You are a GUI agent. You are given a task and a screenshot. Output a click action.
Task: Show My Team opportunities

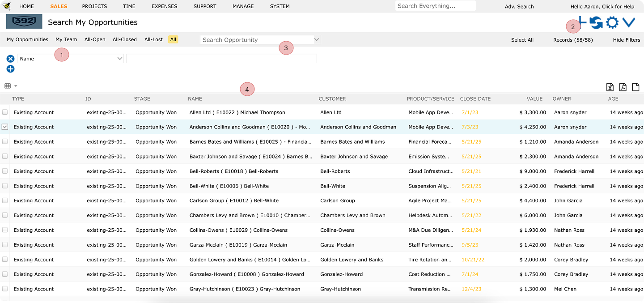pos(66,39)
